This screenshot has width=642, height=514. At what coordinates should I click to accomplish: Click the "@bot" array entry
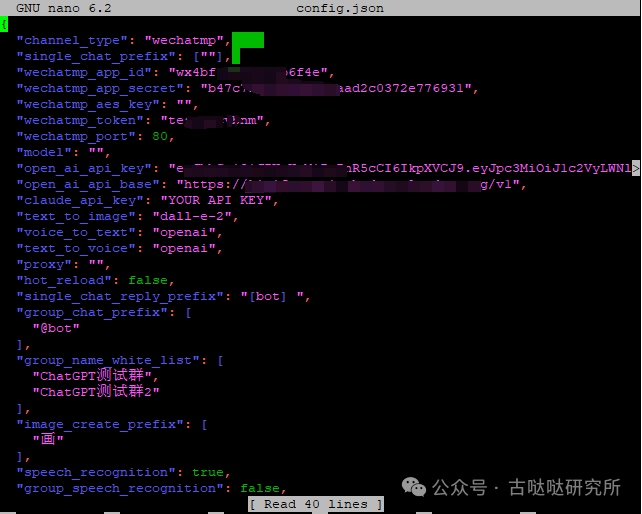click(56, 328)
